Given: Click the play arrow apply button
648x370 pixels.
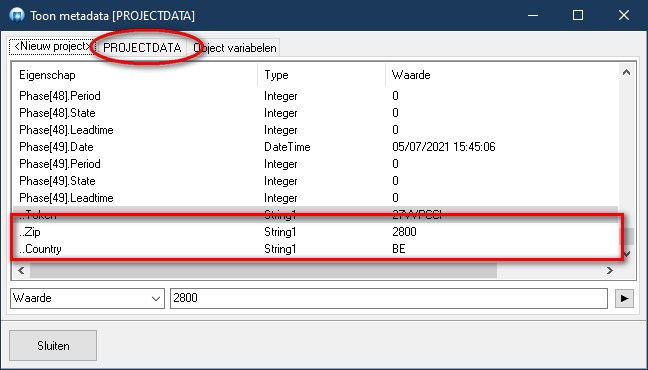Looking at the screenshot, I should [x=624, y=298].
